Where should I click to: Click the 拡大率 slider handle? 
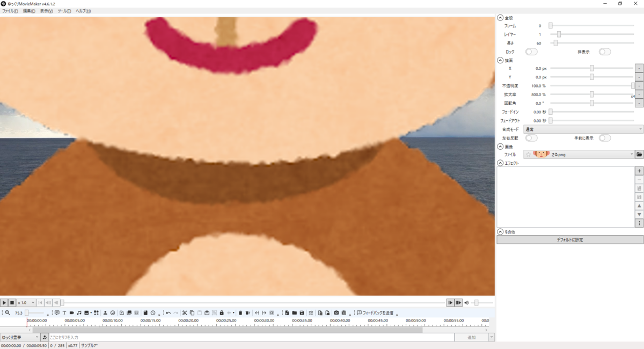pyautogui.click(x=591, y=94)
